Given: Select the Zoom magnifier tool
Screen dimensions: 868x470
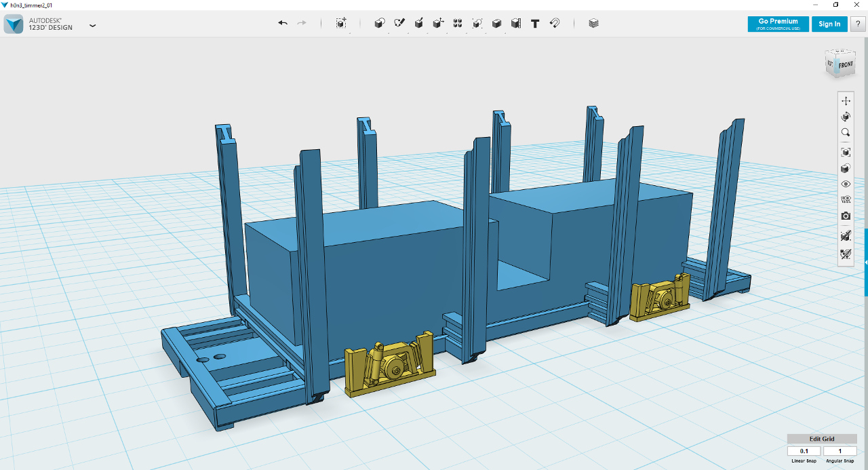Looking at the screenshot, I should pos(846,133).
